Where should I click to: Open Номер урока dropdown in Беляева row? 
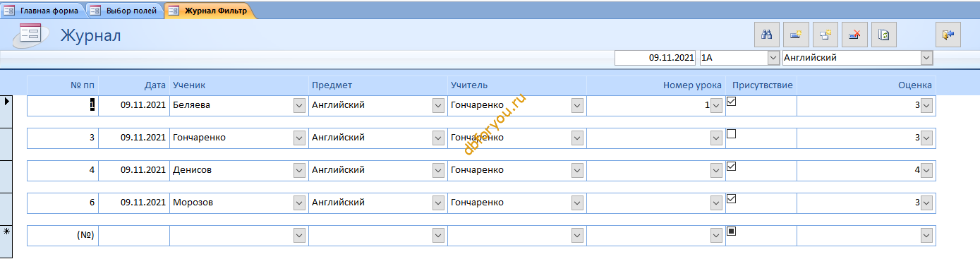coord(716,105)
